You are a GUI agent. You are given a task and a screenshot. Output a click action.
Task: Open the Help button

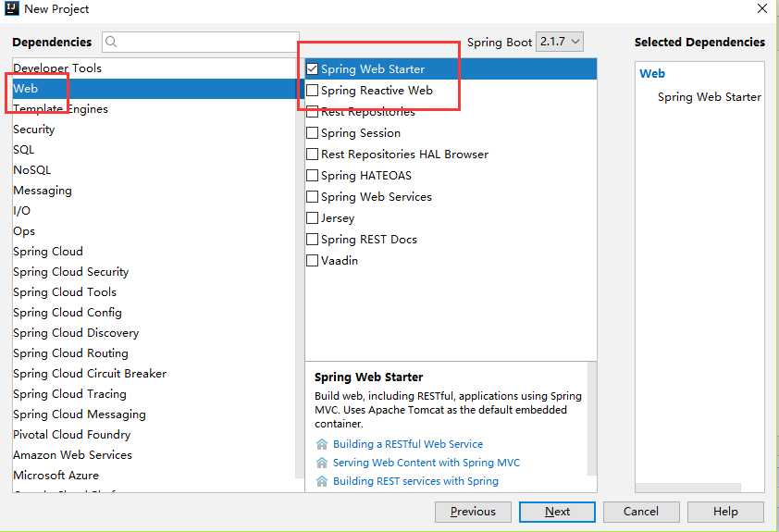point(725,512)
